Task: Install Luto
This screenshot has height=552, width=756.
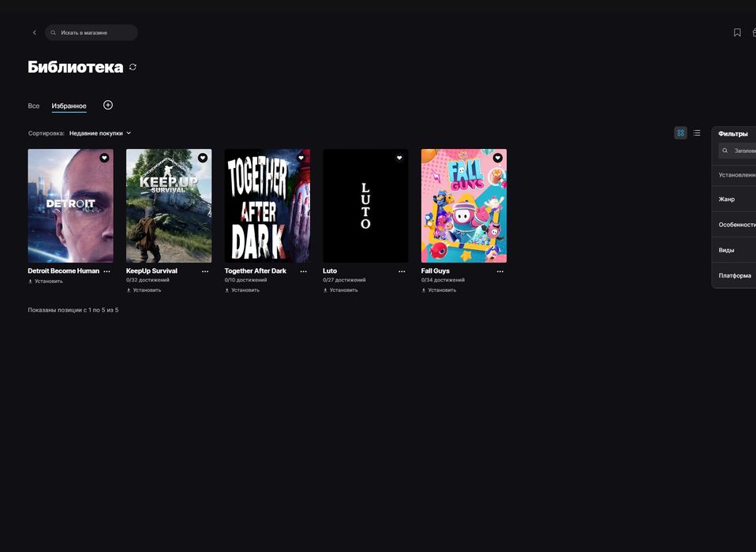Action: (341, 290)
